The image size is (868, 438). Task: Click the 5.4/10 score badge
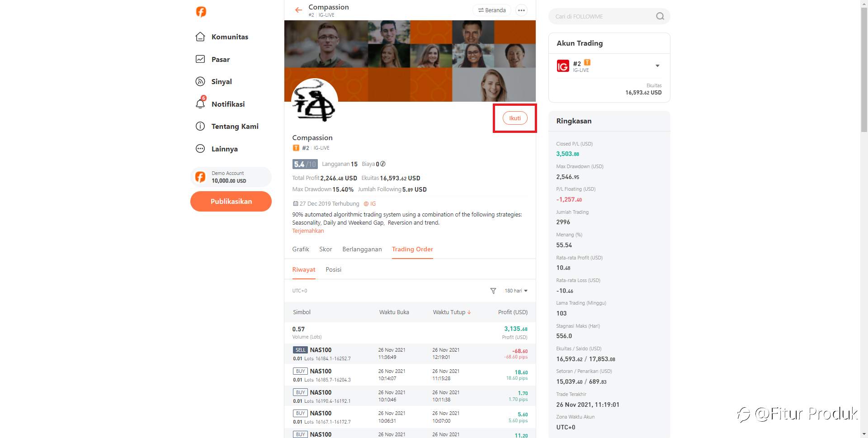pos(305,164)
